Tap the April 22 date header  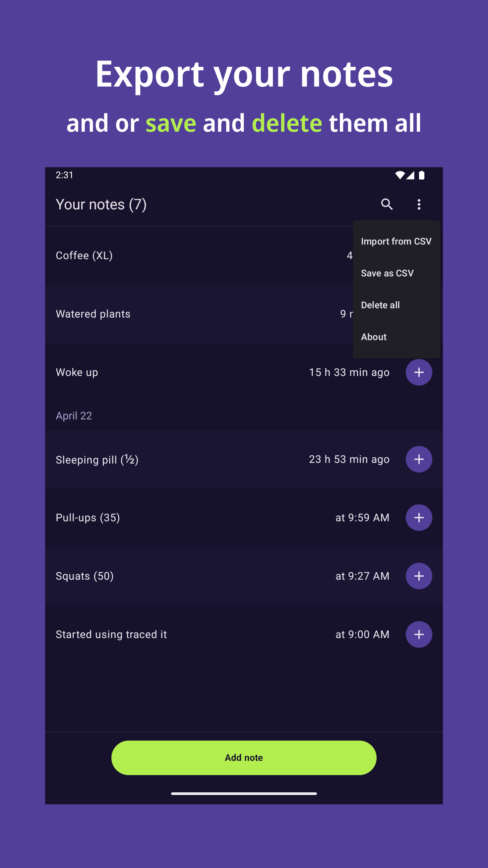pos(74,416)
